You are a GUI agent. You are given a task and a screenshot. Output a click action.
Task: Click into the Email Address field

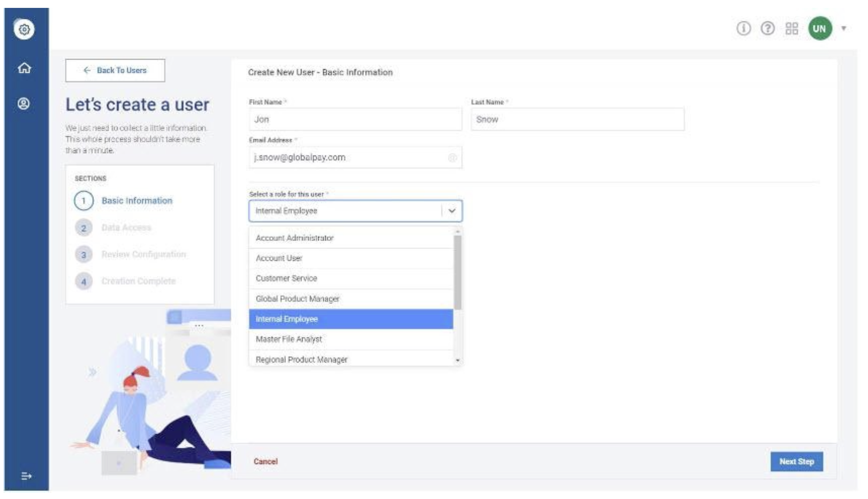[x=349, y=158]
